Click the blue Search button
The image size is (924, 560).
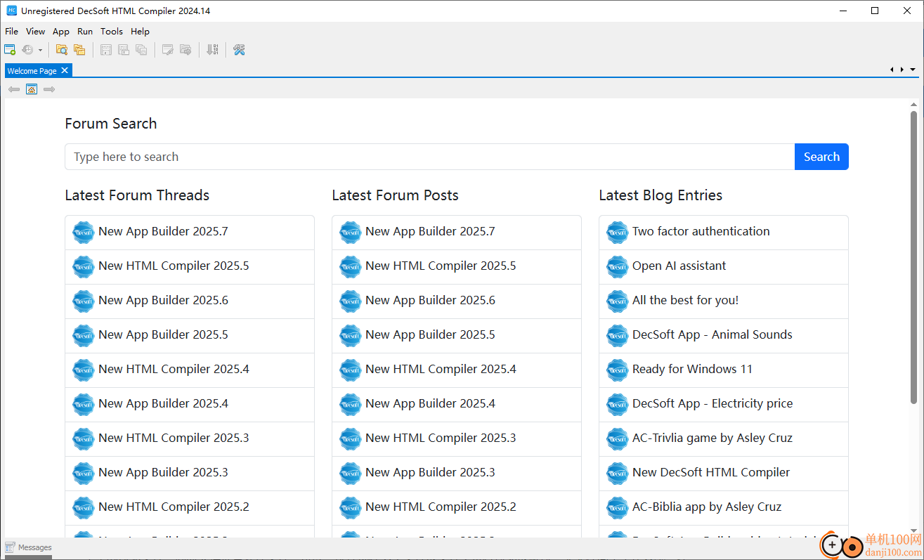tap(821, 157)
